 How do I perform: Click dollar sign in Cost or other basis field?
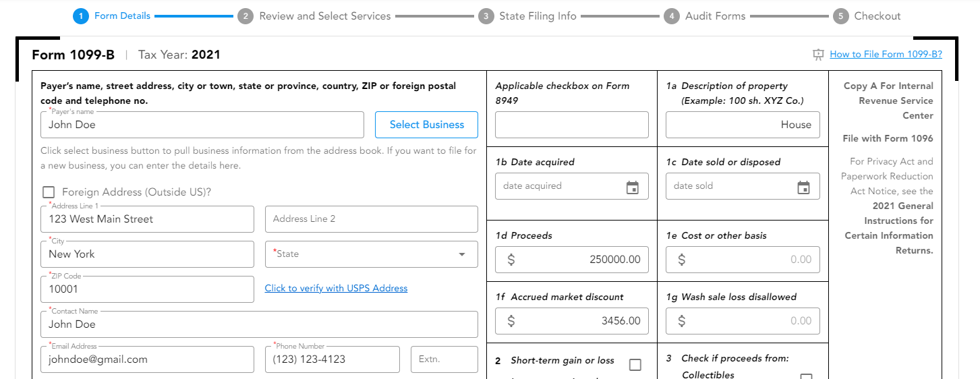(682, 260)
